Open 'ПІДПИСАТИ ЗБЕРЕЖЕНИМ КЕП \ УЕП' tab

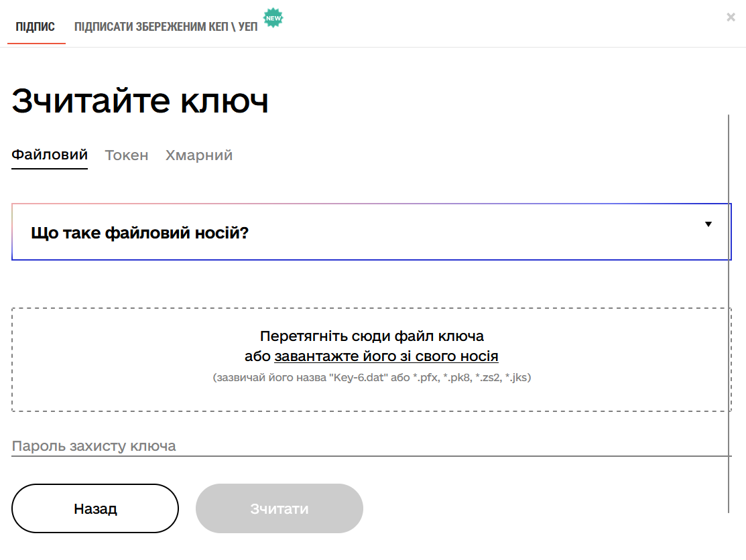click(x=166, y=27)
